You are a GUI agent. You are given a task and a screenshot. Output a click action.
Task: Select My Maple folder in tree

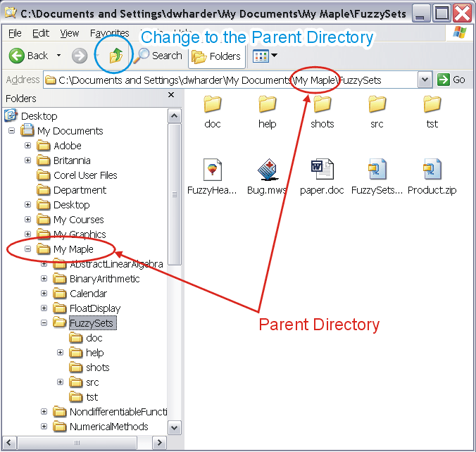pyautogui.click(x=65, y=249)
